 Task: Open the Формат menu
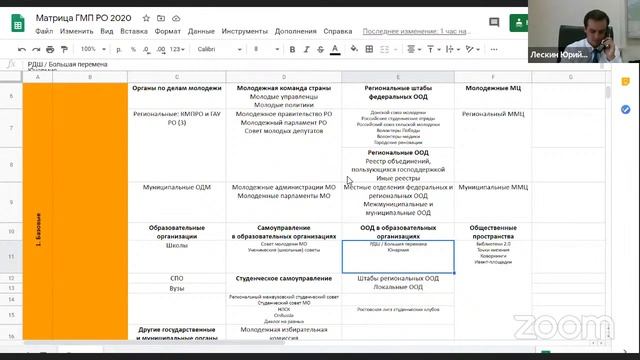(167, 31)
